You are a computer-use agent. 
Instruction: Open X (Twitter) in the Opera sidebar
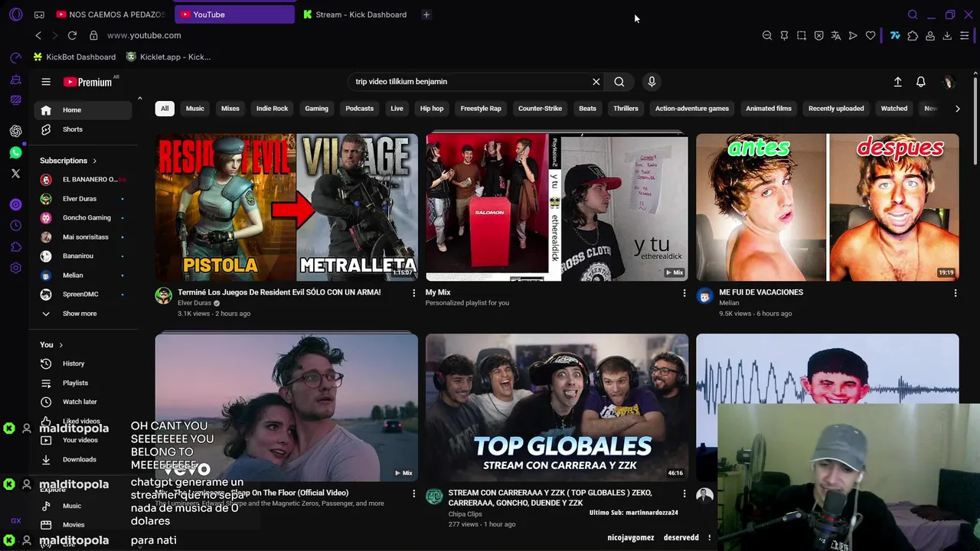click(16, 174)
